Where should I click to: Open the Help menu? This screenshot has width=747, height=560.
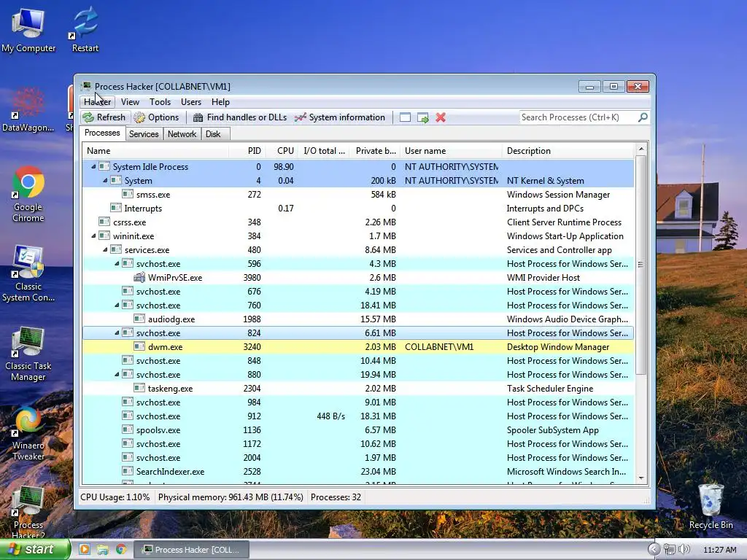click(x=220, y=102)
